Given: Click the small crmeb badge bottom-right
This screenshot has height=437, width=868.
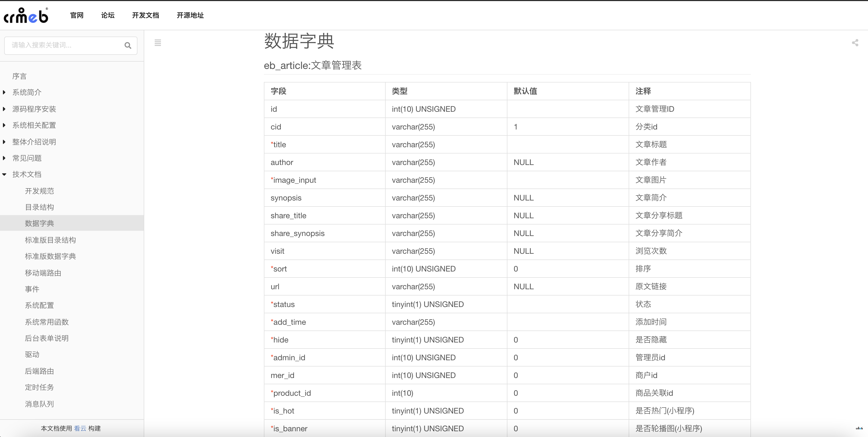Looking at the screenshot, I should tap(859, 428).
